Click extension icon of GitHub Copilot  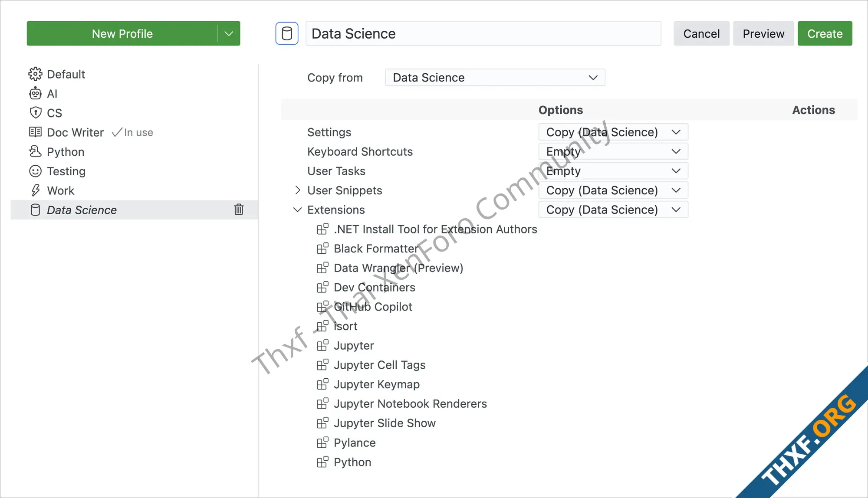coord(322,306)
